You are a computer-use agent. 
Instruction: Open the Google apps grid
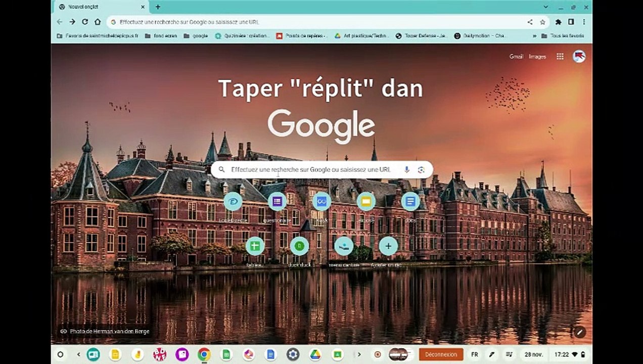click(560, 57)
